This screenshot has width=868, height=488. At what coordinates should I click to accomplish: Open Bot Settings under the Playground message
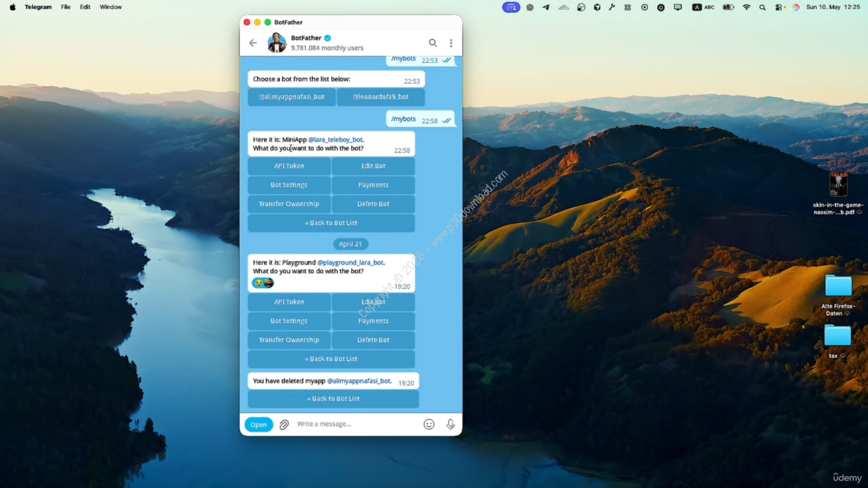pos(289,321)
